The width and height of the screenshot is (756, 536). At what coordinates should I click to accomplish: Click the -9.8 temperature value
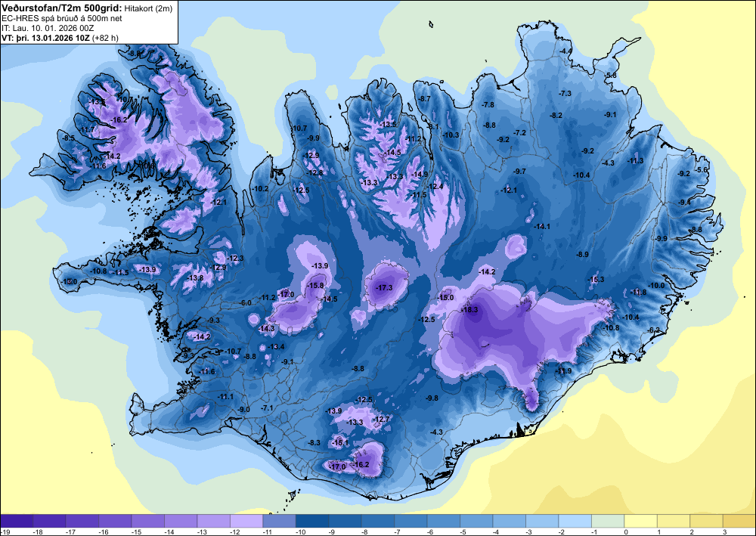432,398
